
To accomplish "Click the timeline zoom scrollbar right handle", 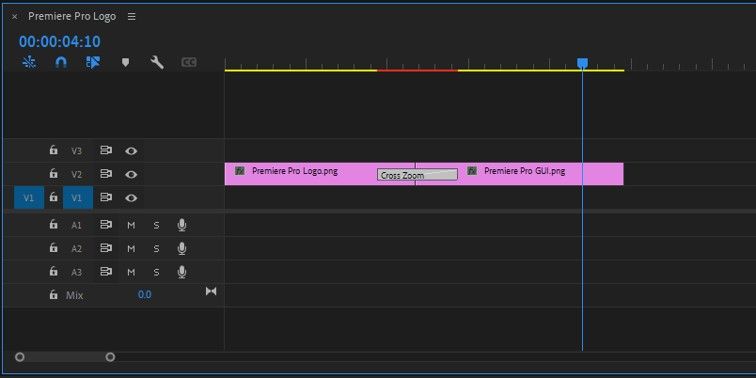I will click(x=110, y=357).
